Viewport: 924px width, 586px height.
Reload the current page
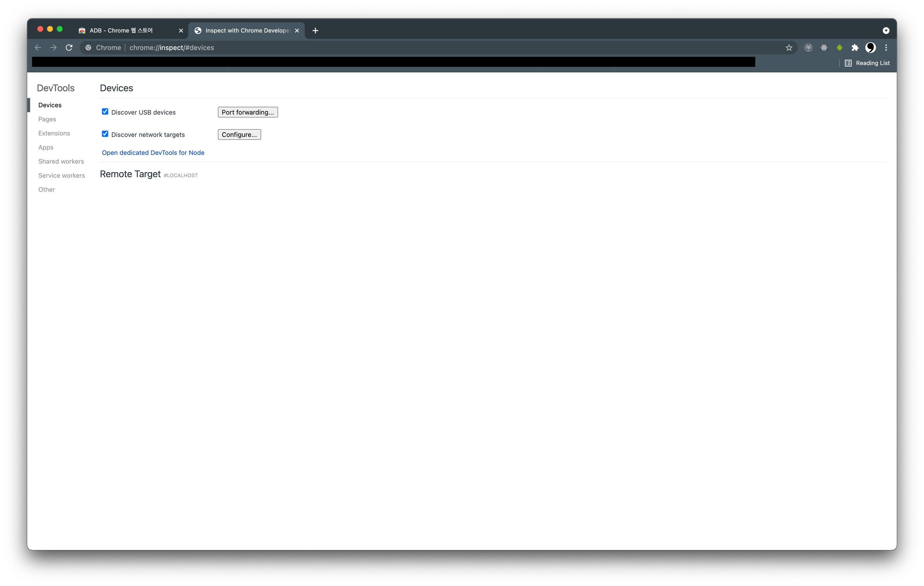point(69,47)
